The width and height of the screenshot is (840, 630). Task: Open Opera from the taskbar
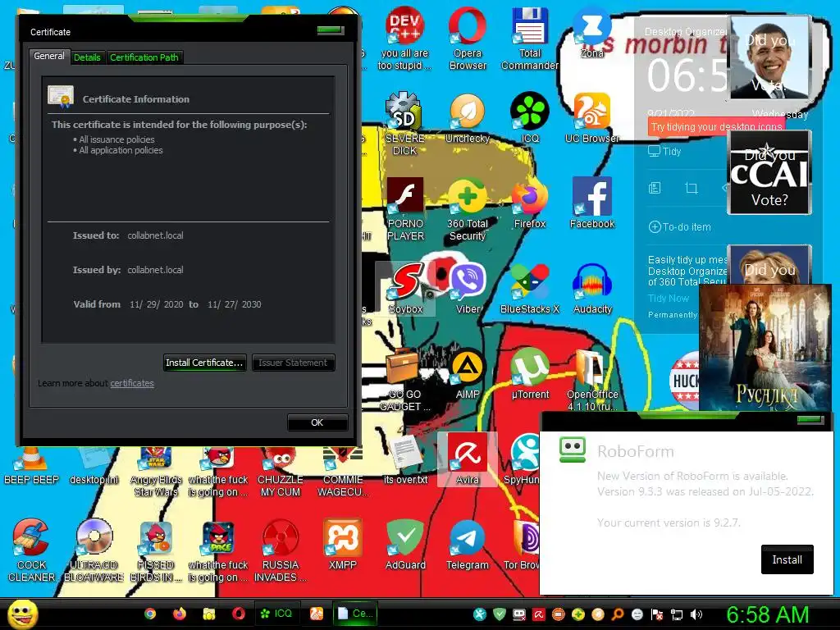click(239, 614)
